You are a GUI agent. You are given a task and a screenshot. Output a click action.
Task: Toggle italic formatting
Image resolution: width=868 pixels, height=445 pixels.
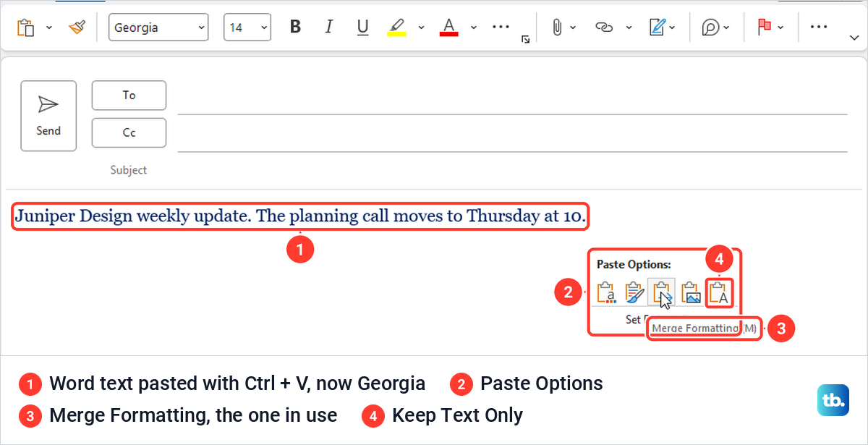329,27
